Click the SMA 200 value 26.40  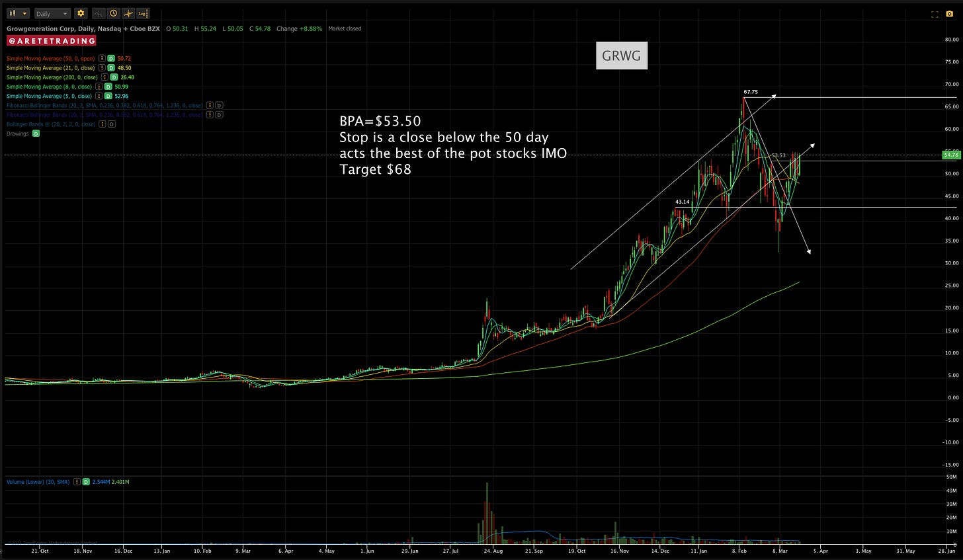pyautogui.click(x=127, y=77)
